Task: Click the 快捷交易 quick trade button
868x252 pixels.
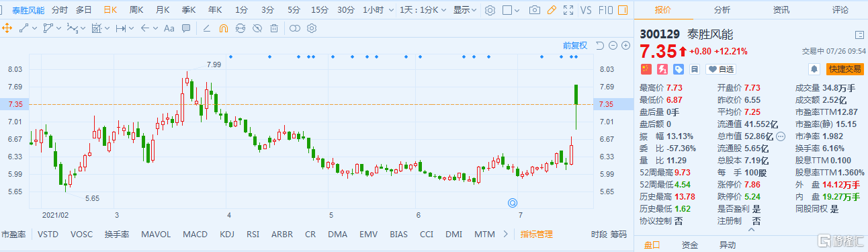Action: point(844,69)
